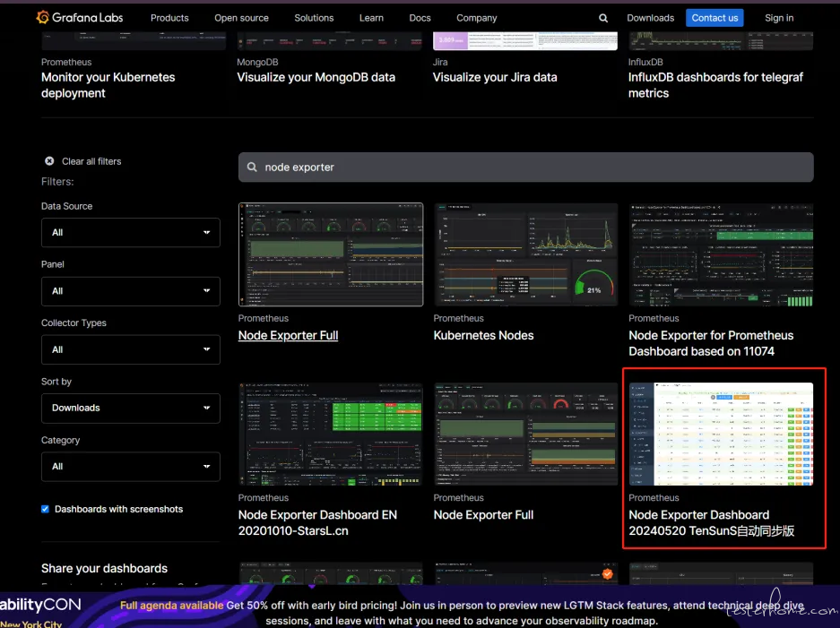Expand the Category dropdown

[131, 467]
